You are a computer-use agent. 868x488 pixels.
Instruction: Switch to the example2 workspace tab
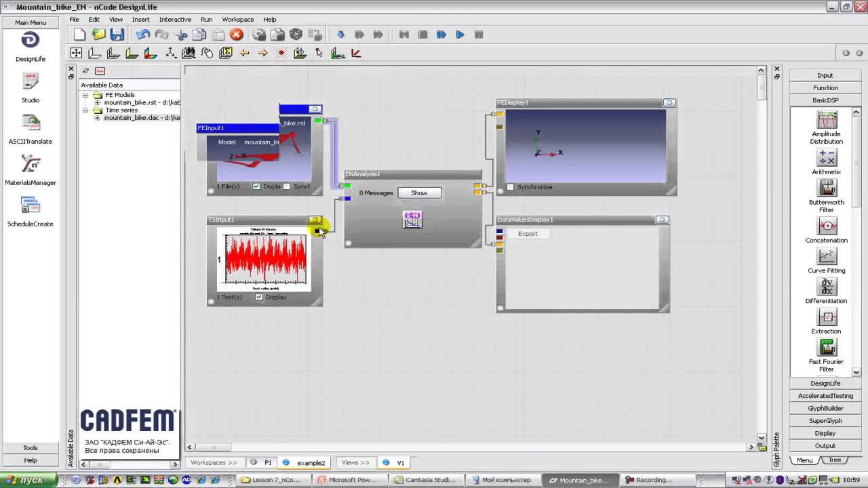click(x=304, y=463)
